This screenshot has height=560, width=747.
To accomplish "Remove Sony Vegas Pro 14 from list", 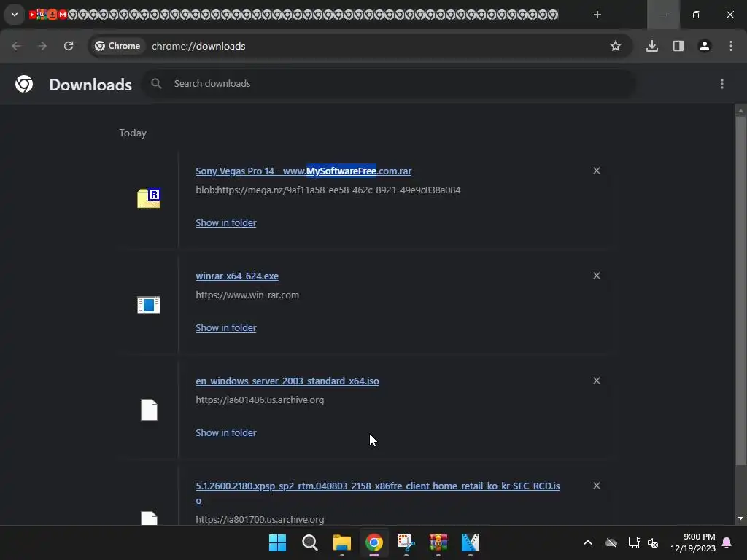I will [597, 171].
